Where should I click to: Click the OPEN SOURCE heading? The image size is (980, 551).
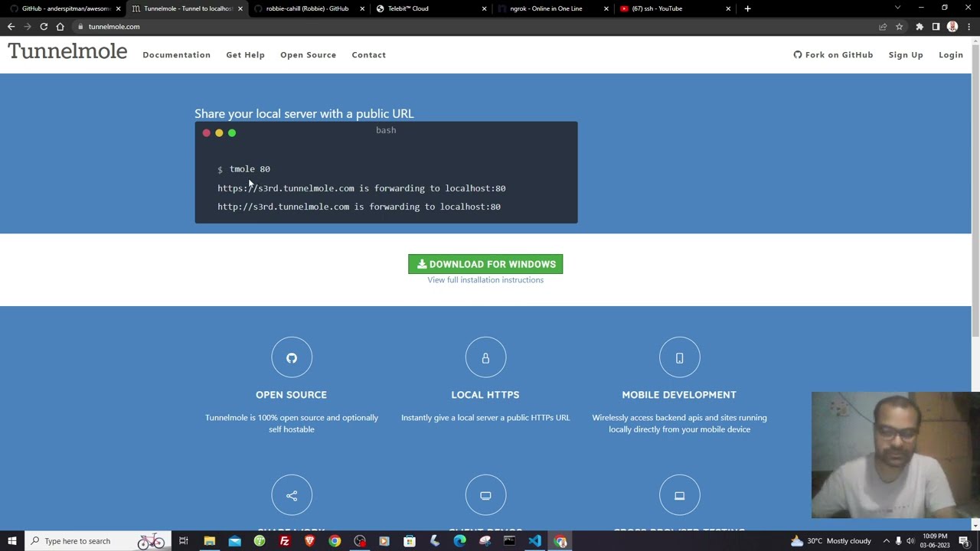291,395
